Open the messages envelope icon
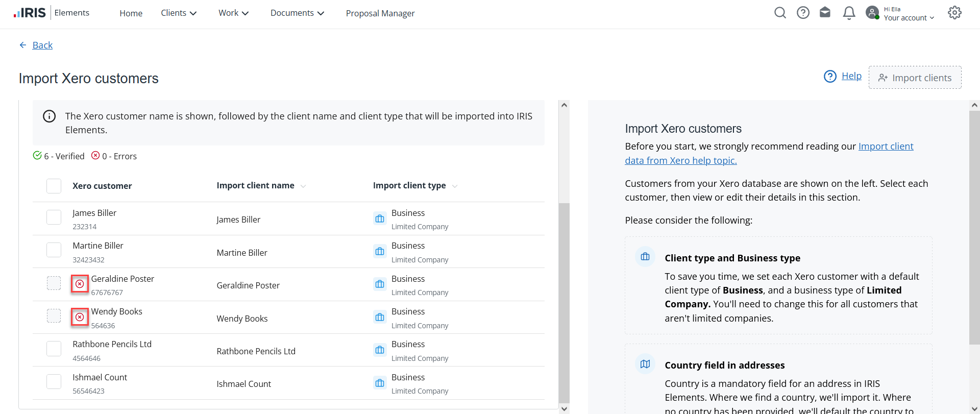Screen dimensions: 980x414 pyautogui.click(x=825, y=12)
